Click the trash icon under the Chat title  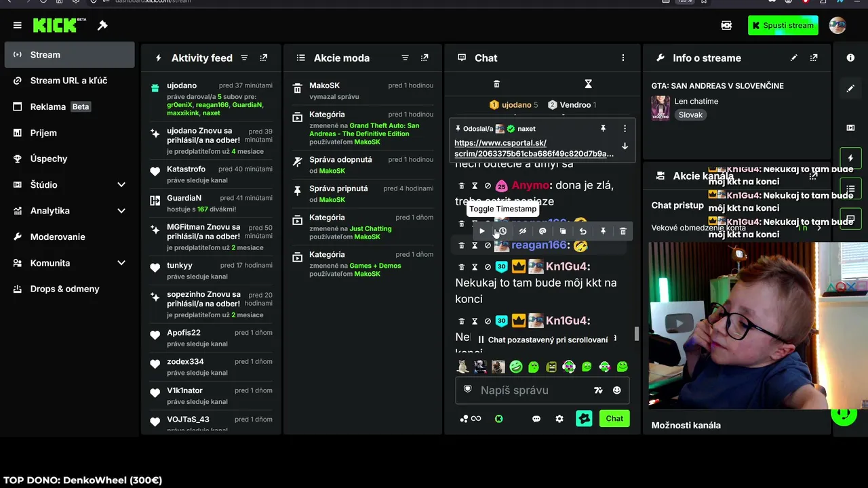[x=496, y=84]
